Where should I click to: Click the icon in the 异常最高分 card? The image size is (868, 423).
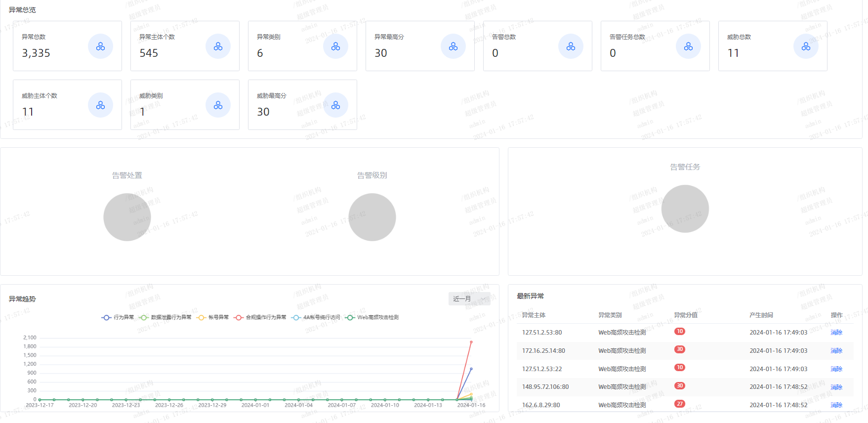[x=453, y=46]
